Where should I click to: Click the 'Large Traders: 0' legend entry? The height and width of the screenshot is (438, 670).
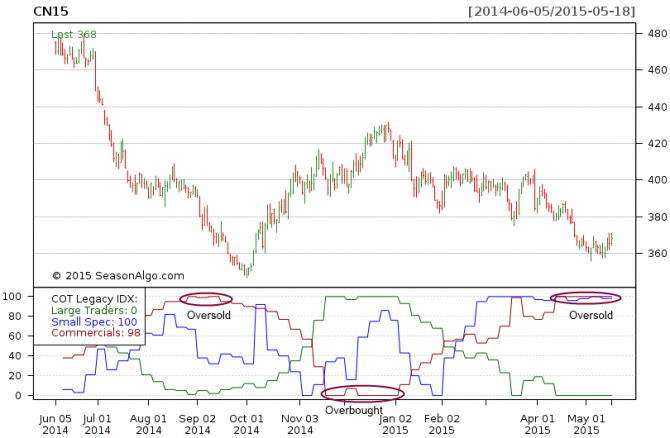pyautogui.click(x=94, y=311)
